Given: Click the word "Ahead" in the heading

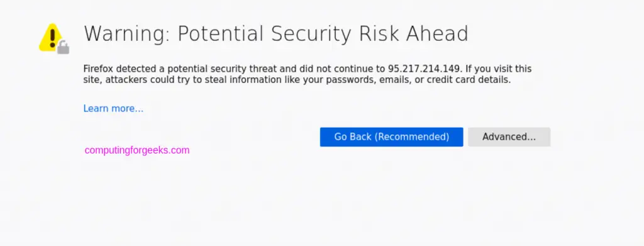Looking at the screenshot, I should point(438,34).
